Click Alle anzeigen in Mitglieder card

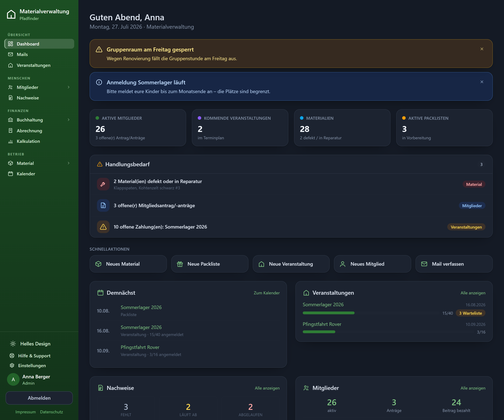[x=473, y=388]
